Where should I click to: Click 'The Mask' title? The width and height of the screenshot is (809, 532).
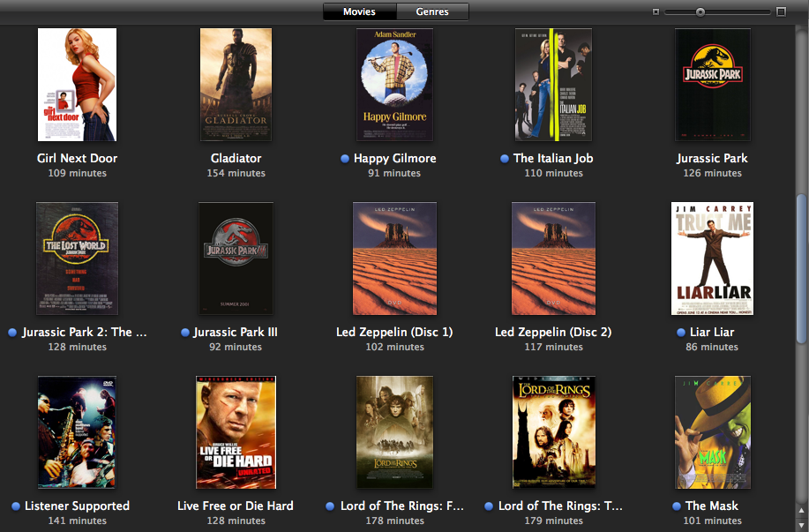[712, 506]
